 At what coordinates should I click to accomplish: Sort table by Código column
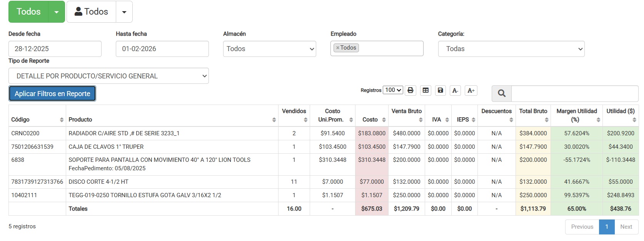37,116
